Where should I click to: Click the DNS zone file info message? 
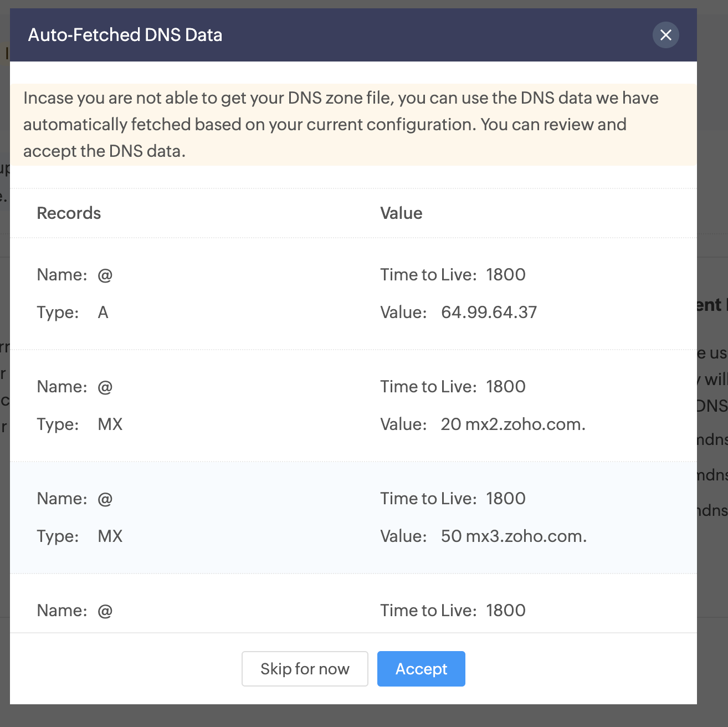353,125
